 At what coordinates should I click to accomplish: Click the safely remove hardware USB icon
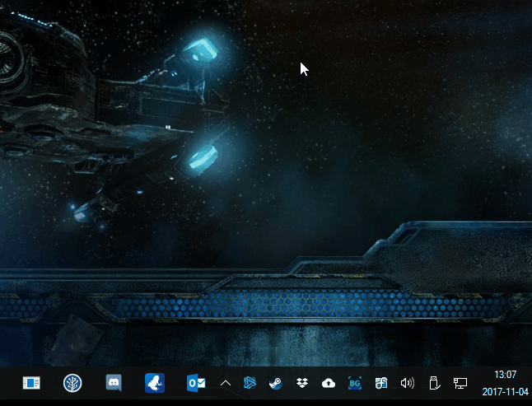click(434, 383)
